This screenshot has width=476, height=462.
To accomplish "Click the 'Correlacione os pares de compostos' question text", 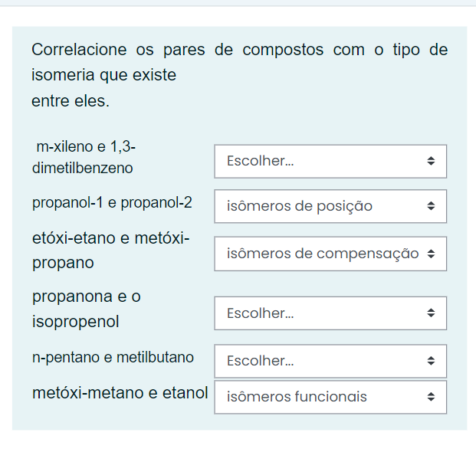I will [177, 50].
